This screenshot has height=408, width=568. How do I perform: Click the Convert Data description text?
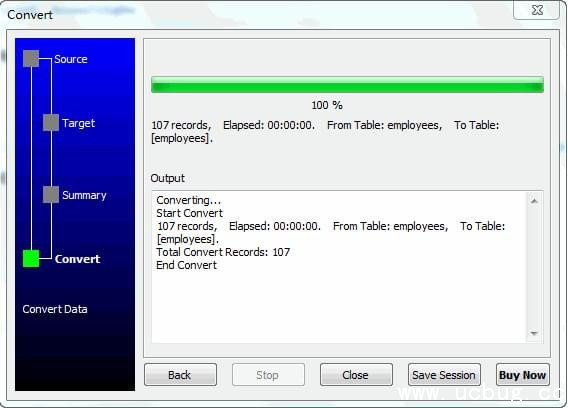[x=55, y=309]
